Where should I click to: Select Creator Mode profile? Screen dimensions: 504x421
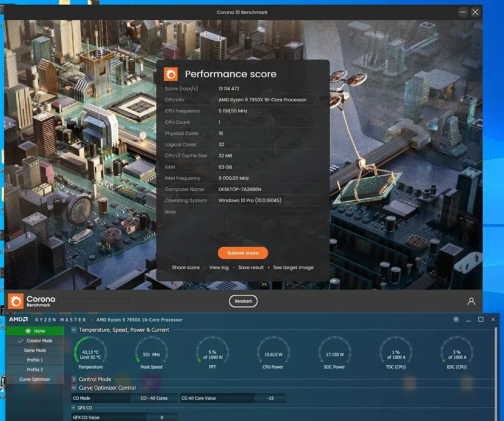[x=35, y=341]
